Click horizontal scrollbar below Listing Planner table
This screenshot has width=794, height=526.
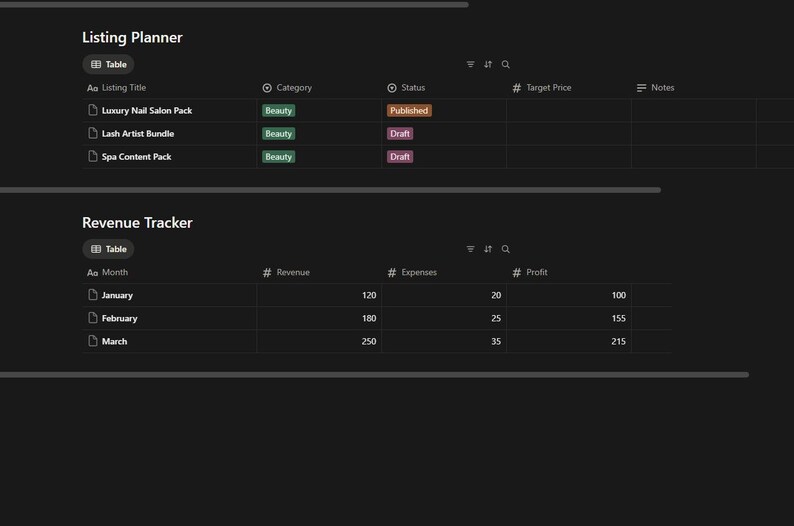click(330, 190)
